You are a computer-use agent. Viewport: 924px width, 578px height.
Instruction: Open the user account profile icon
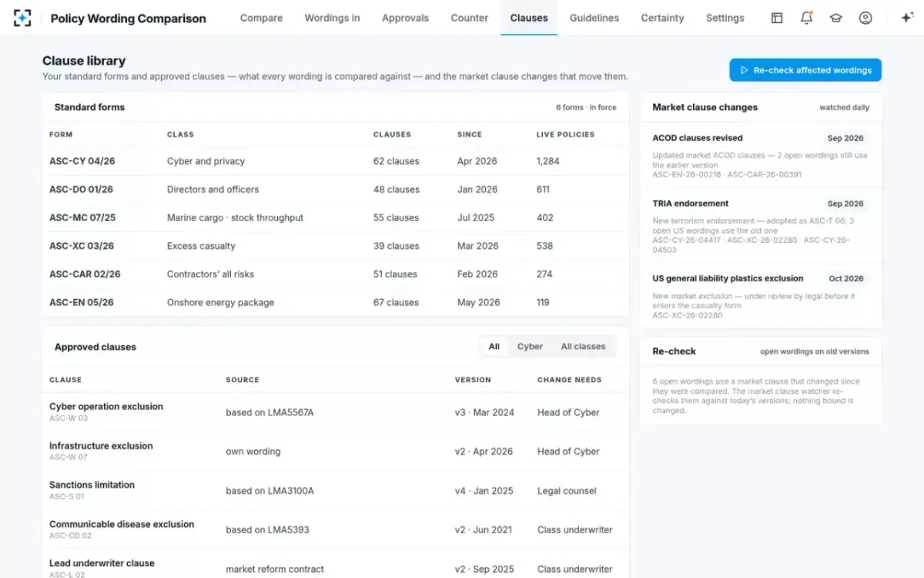(865, 18)
